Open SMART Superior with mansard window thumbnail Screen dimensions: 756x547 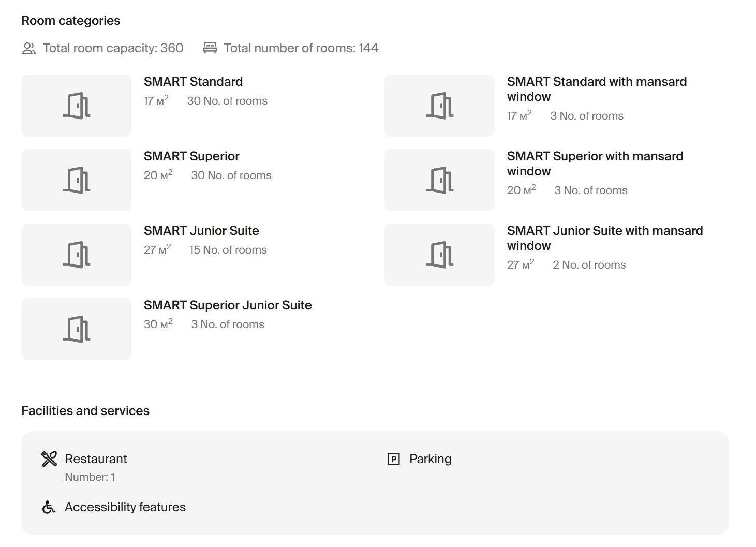coord(439,180)
